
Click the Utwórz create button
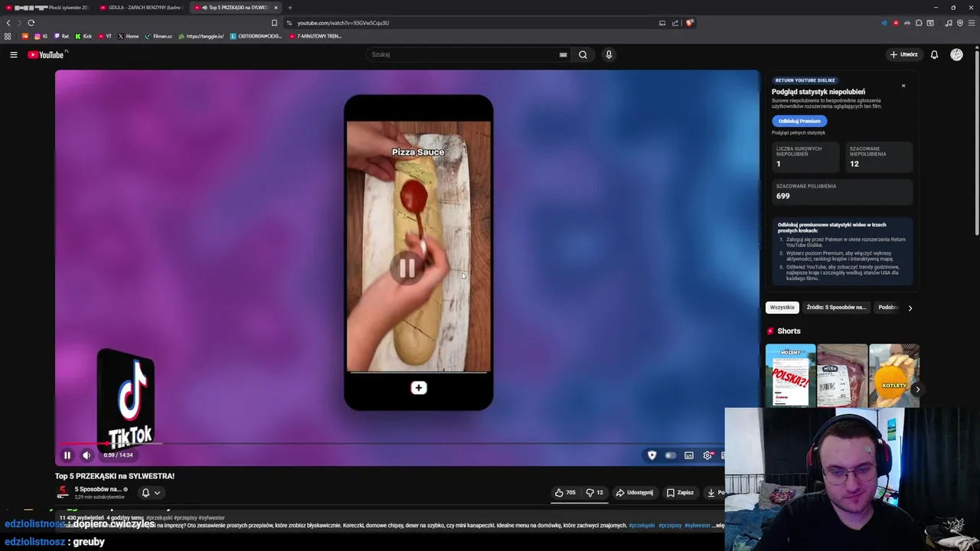point(903,54)
